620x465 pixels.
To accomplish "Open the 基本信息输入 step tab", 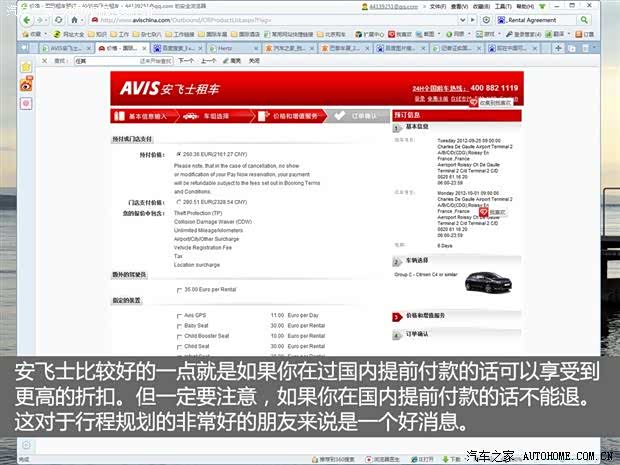I will point(143,116).
